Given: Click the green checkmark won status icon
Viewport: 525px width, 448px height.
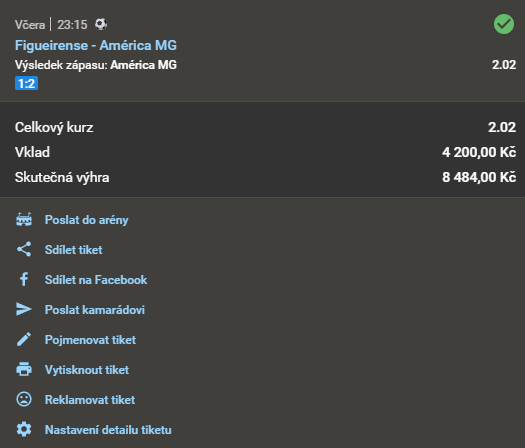Looking at the screenshot, I should click(x=504, y=24).
